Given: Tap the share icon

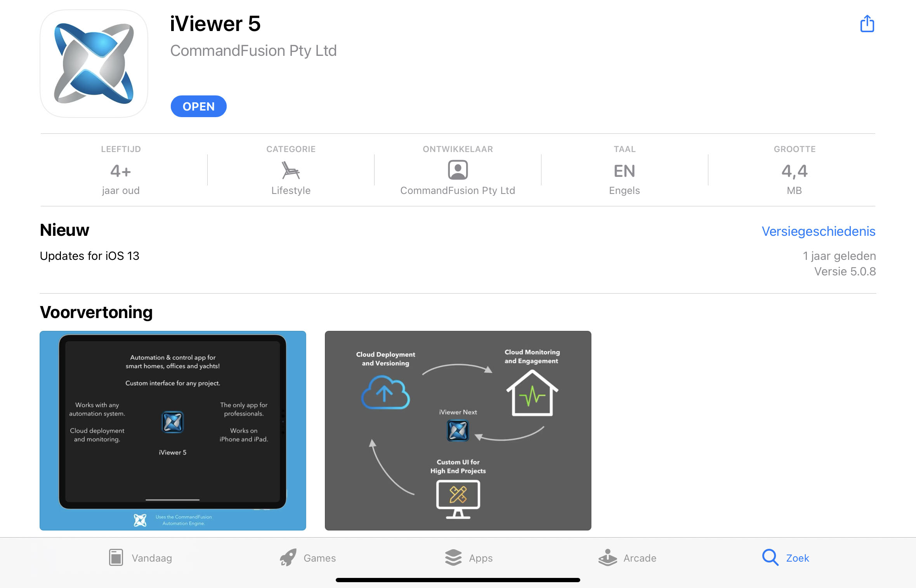Looking at the screenshot, I should click(x=867, y=24).
